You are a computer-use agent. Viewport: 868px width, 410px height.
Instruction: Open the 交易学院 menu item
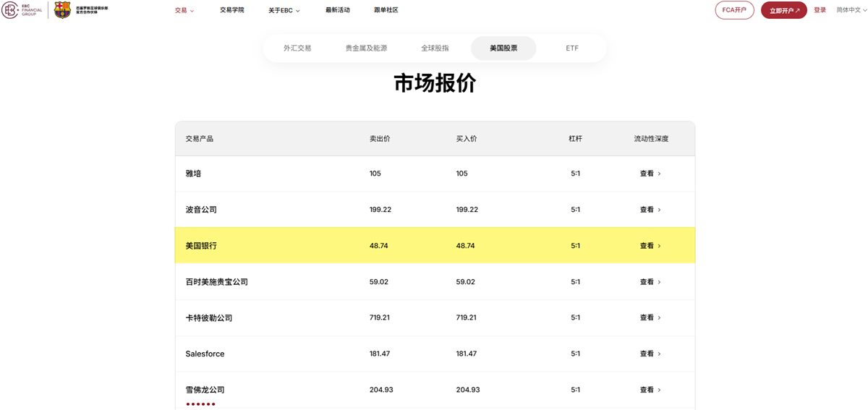(x=232, y=10)
